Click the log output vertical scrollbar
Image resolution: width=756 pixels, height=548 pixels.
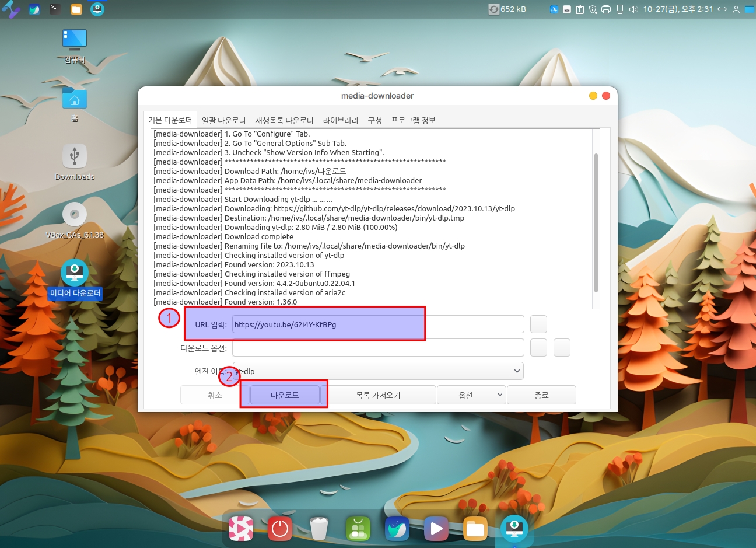click(596, 222)
